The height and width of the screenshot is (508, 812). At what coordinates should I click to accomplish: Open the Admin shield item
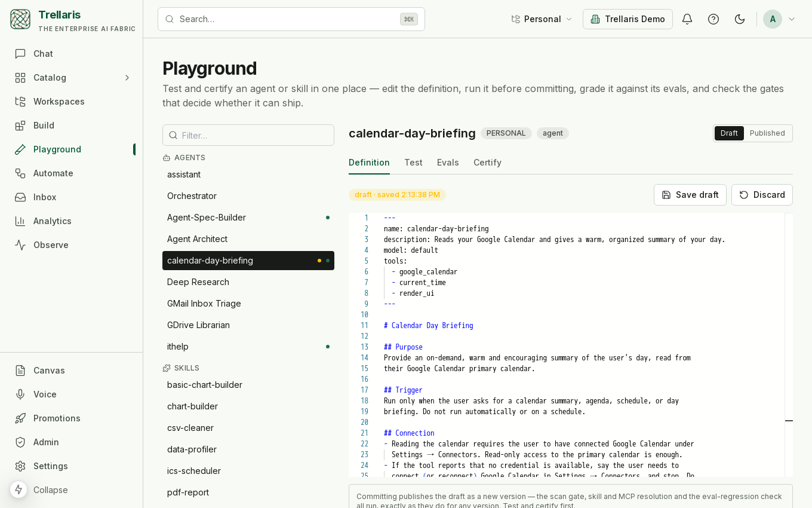pos(72,442)
